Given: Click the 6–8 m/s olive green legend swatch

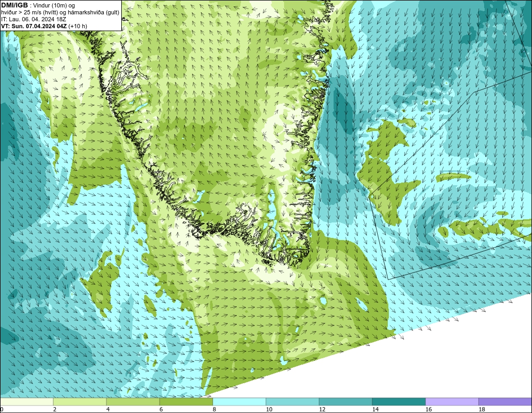Looking at the screenshot, I should coord(186,402).
